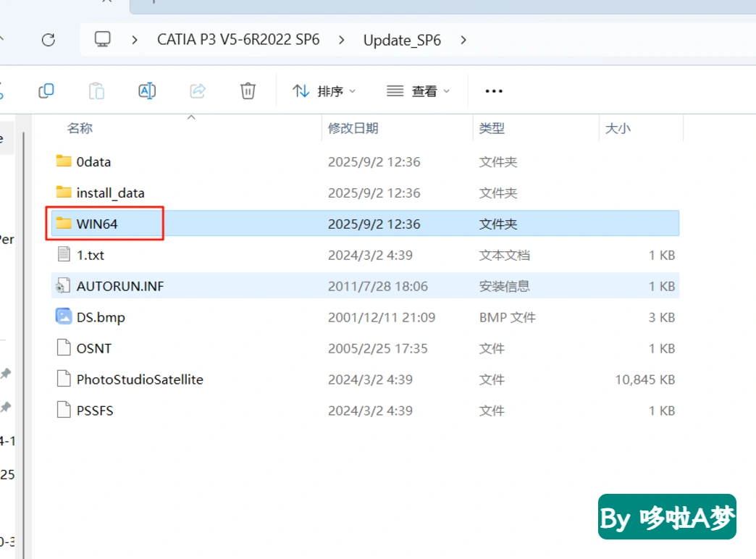This screenshot has height=559, width=756.
Task: Click the 3 KB size of DS.bmp
Action: 662,317
